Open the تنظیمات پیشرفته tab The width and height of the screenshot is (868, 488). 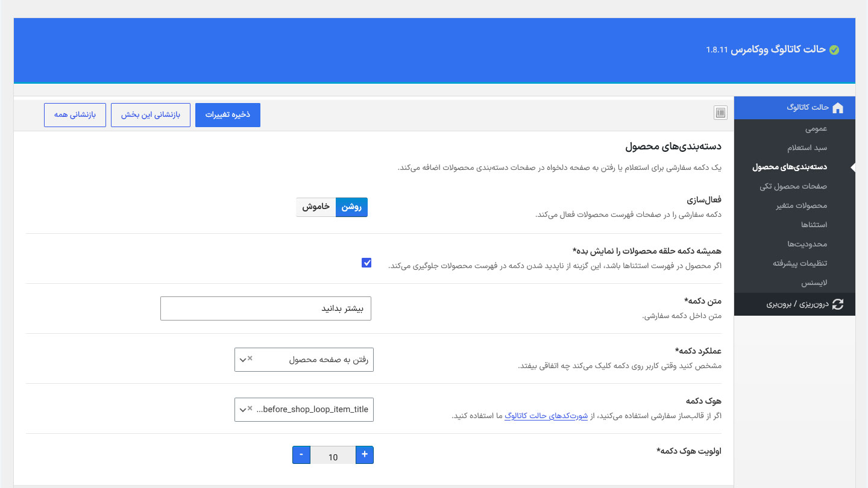(800, 263)
